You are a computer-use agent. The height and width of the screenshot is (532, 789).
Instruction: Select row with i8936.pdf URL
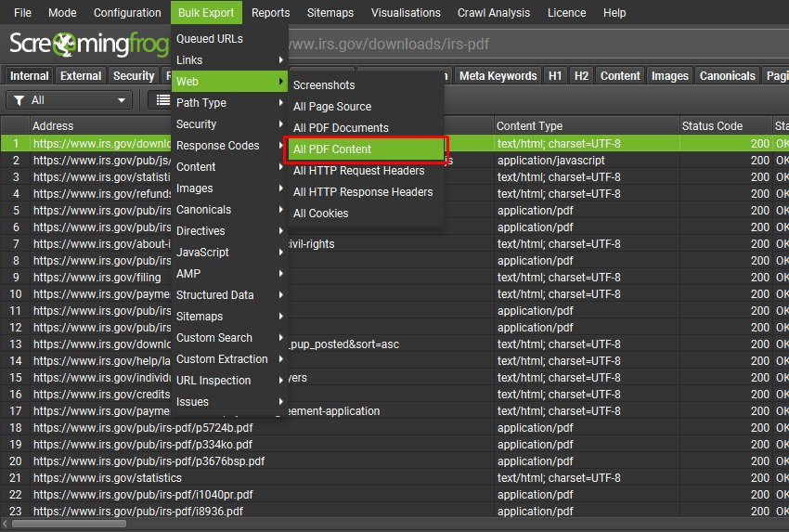394,512
